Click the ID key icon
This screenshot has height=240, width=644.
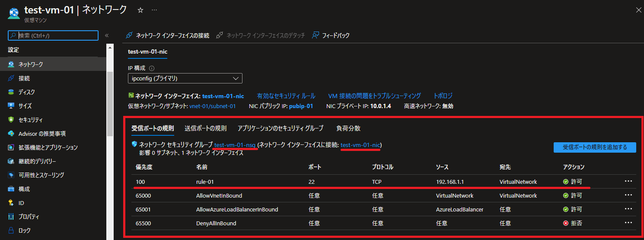pos(11,203)
